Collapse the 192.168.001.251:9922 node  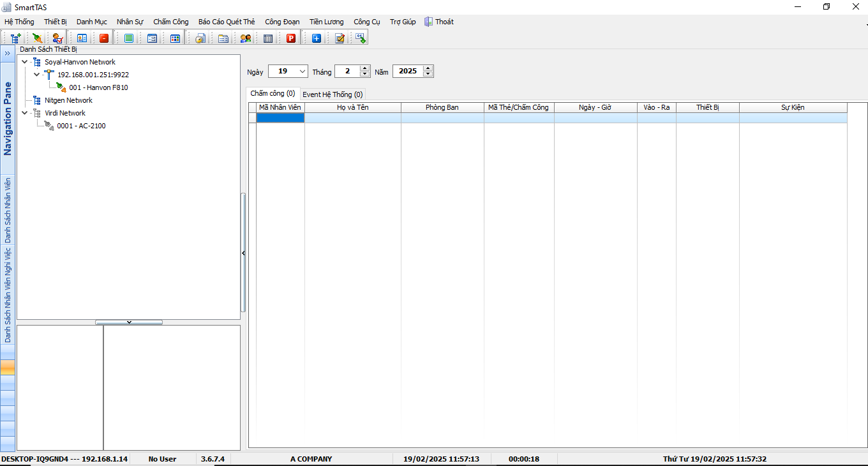[37, 75]
